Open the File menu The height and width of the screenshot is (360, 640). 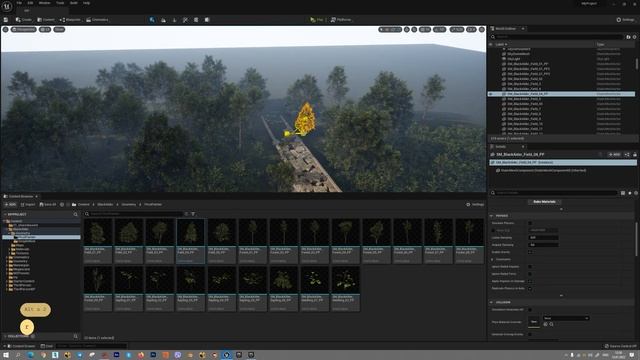[19, 3]
